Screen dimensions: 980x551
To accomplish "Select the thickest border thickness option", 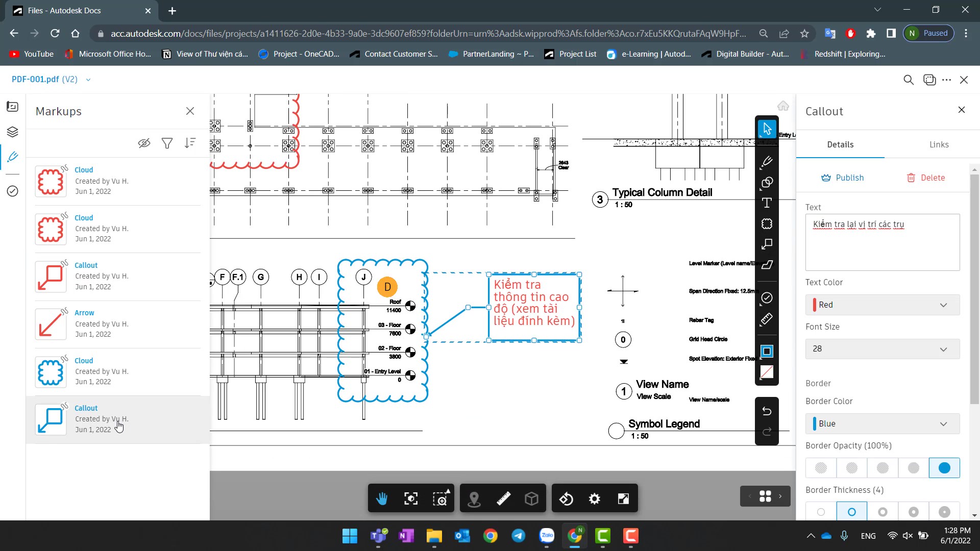I will [x=944, y=512].
